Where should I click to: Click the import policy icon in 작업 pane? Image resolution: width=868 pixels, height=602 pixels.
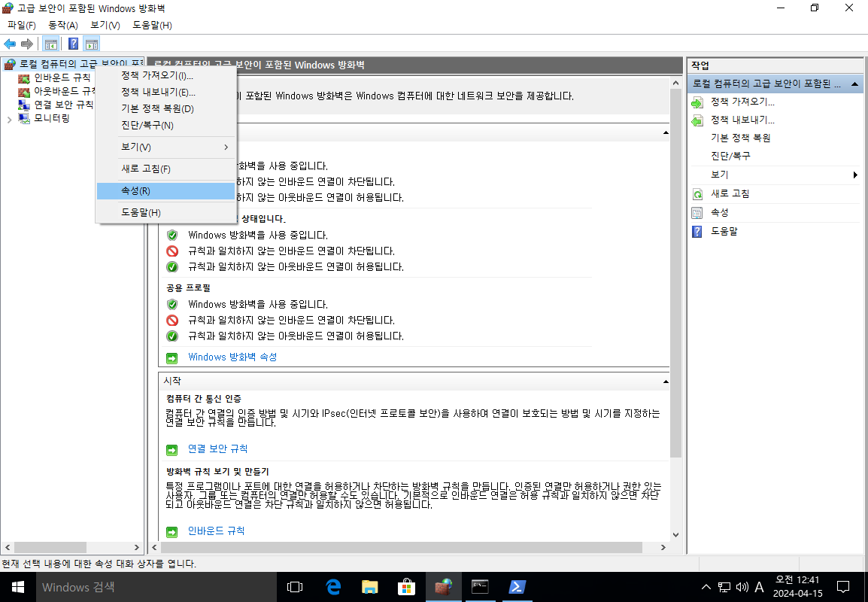[697, 102]
